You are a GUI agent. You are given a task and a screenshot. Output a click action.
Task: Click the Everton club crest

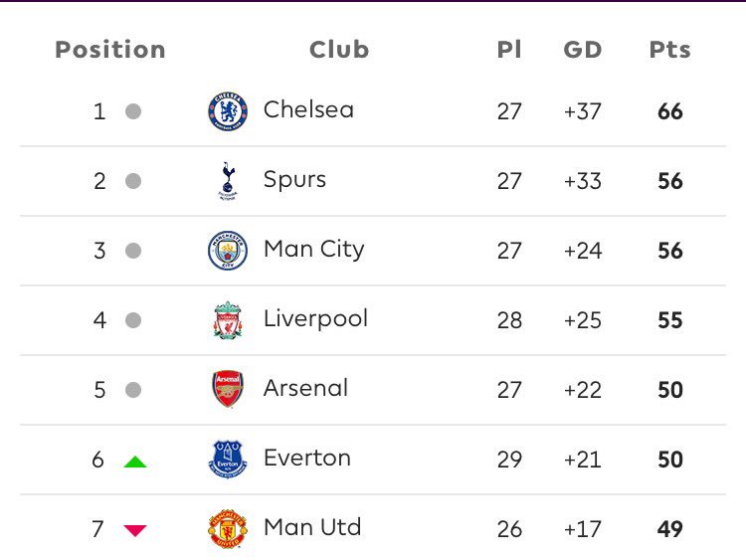click(x=228, y=460)
